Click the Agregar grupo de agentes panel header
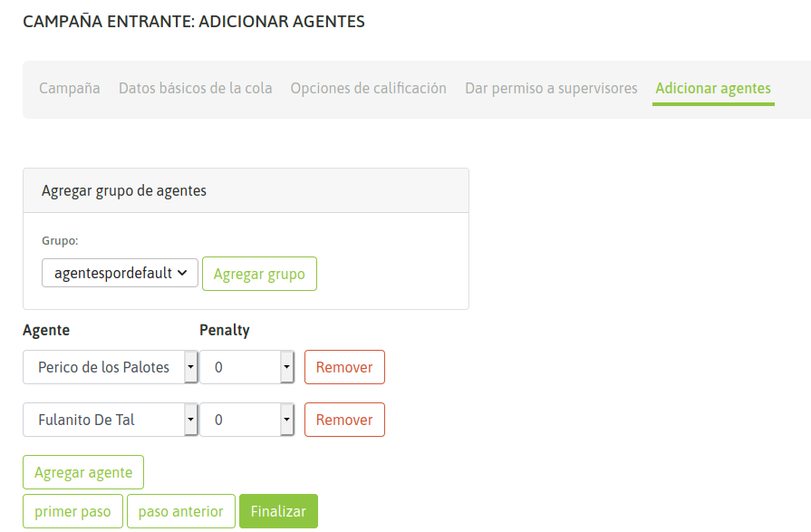This screenshot has height=532, width=811. pyautogui.click(x=246, y=190)
